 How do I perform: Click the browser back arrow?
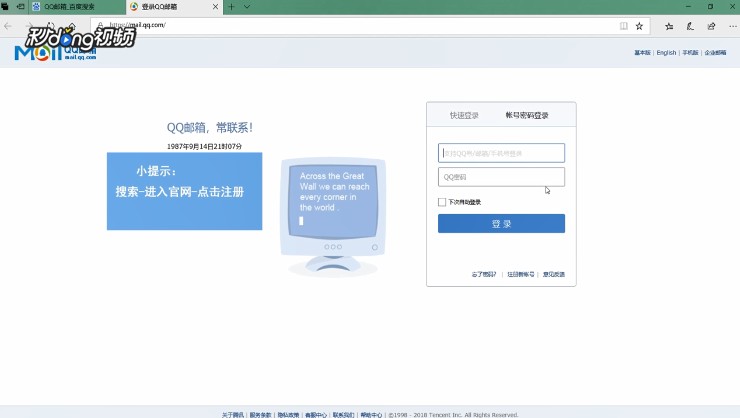pyautogui.click(x=8, y=26)
